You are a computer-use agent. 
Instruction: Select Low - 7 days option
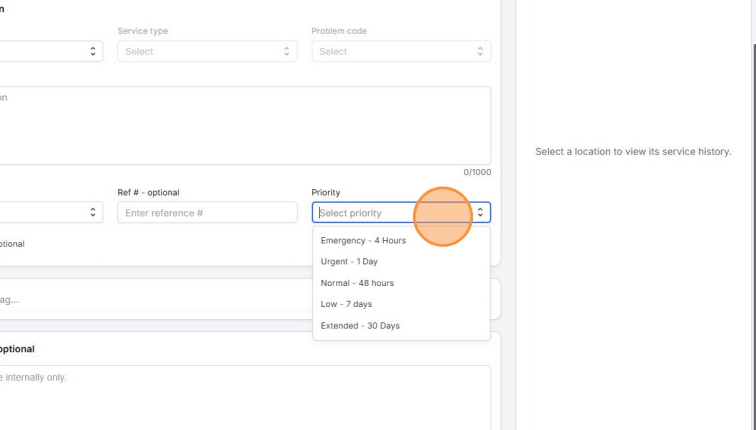(x=346, y=304)
